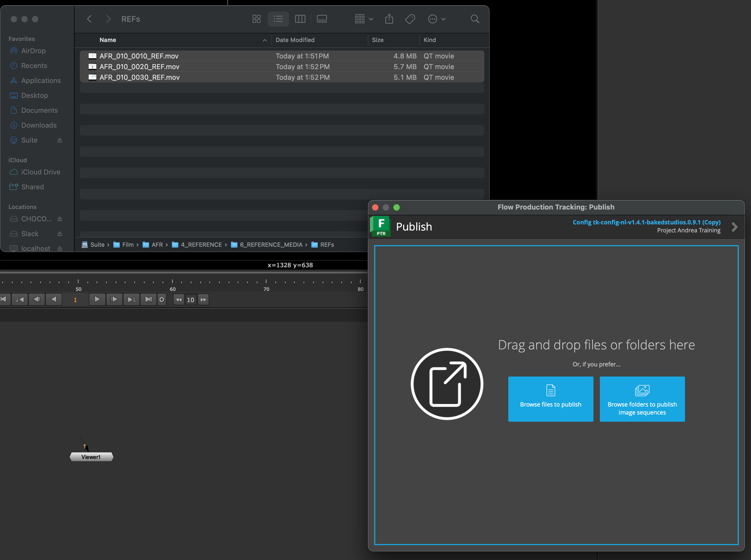This screenshot has height=560, width=751.
Task: Expand the Publish config details chevron
Action: pos(735,227)
